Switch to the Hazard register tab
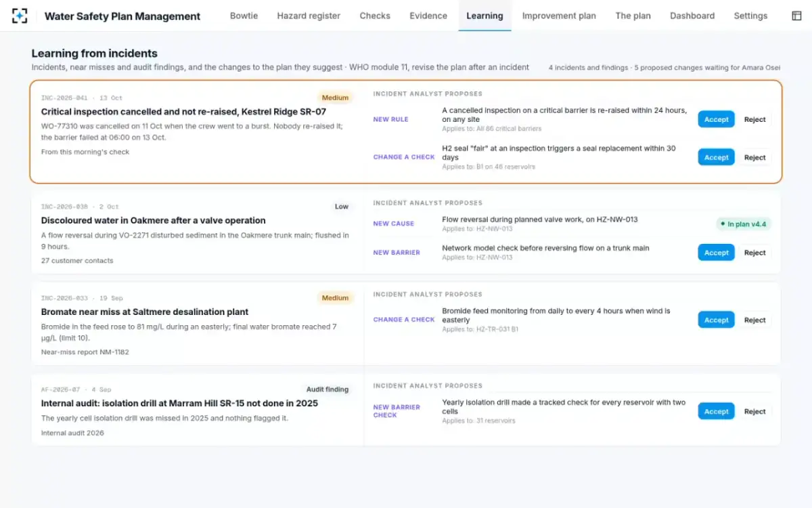The image size is (812, 508). [x=309, y=16]
